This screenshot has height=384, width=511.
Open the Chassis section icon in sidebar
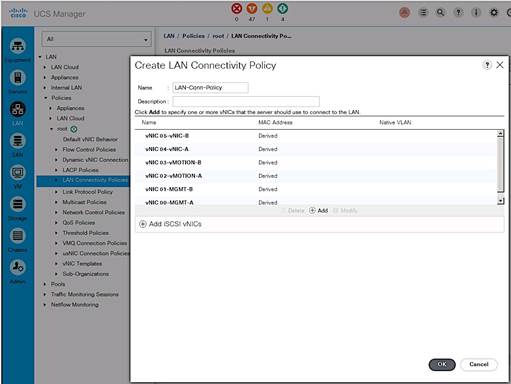pos(18,236)
